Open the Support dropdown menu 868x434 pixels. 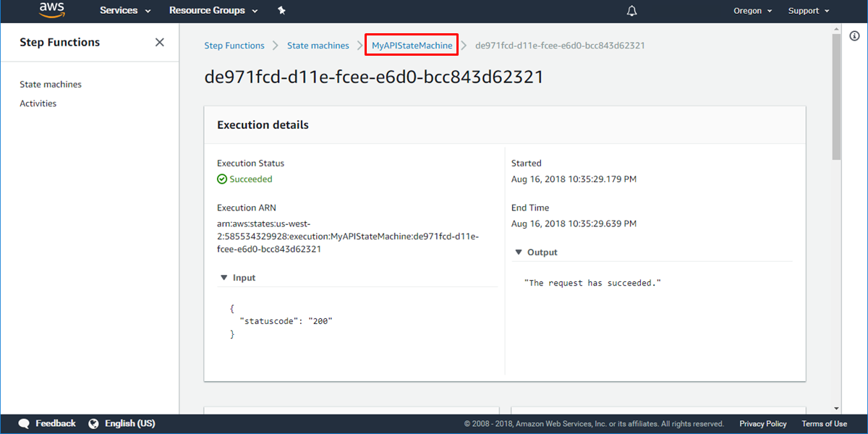coord(809,11)
